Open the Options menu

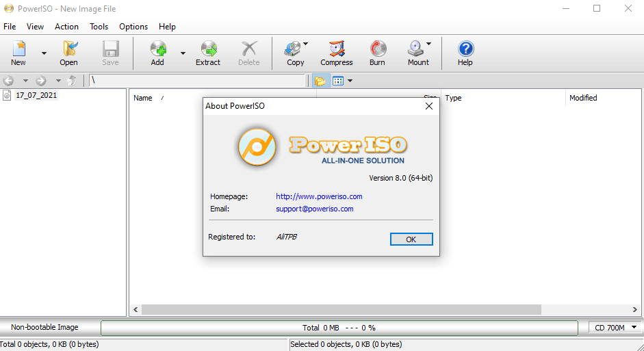133,27
